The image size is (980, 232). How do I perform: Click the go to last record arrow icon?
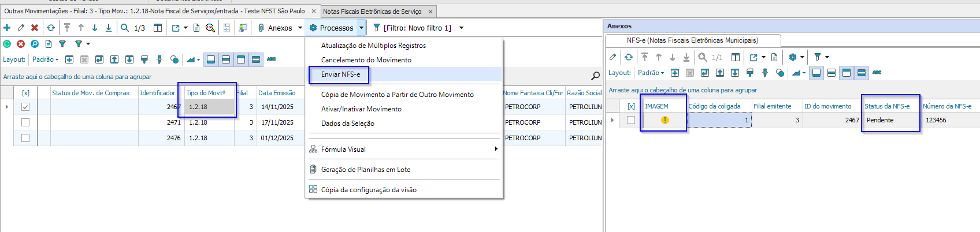(x=109, y=28)
